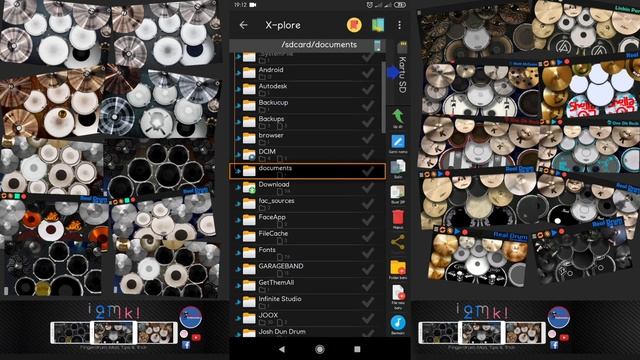Select the Backucup folder name
The width and height of the screenshot is (640, 360).
(x=273, y=102)
